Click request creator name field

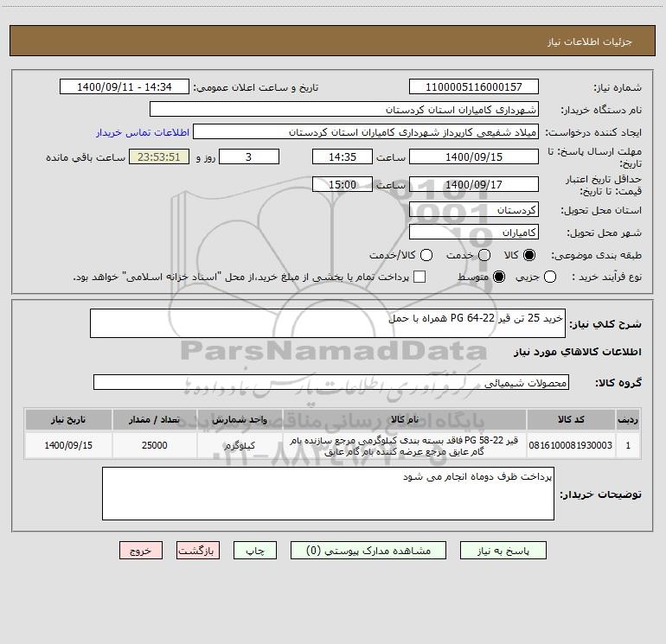(x=366, y=132)
